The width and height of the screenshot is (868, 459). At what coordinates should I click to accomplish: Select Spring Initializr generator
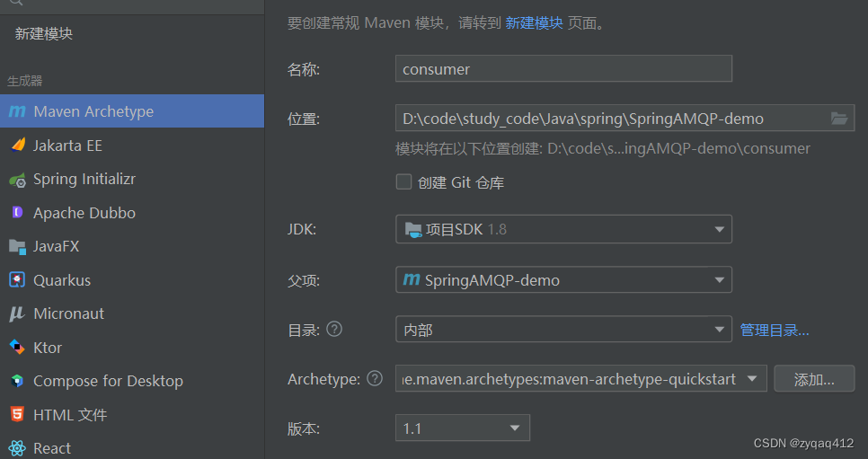(132, 180)
